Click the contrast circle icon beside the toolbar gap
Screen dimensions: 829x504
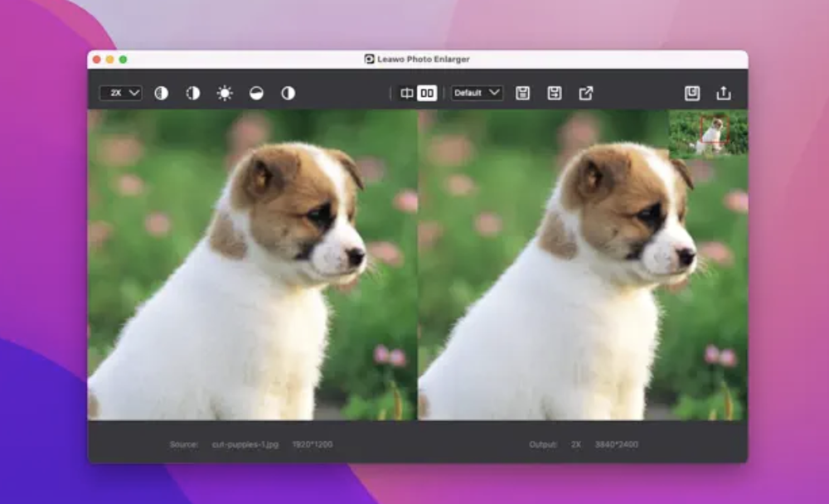coord(288,94)
